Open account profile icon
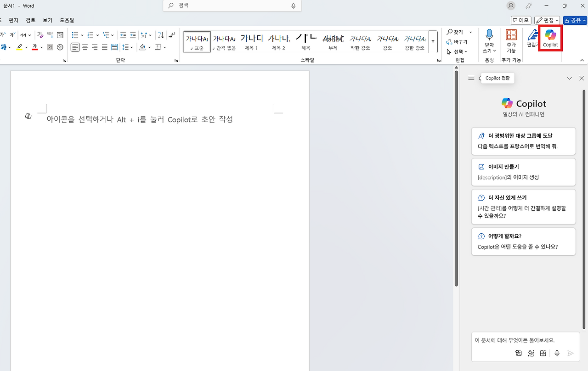 click(x=511, y=6)
